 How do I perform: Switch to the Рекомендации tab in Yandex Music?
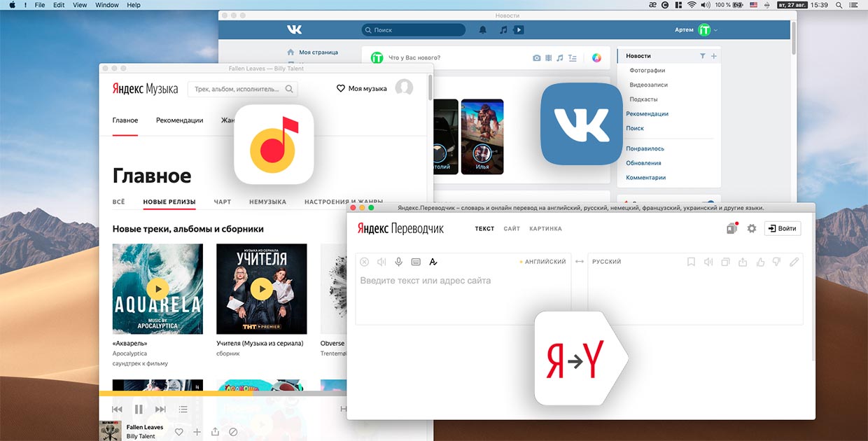tap(180, 120)
